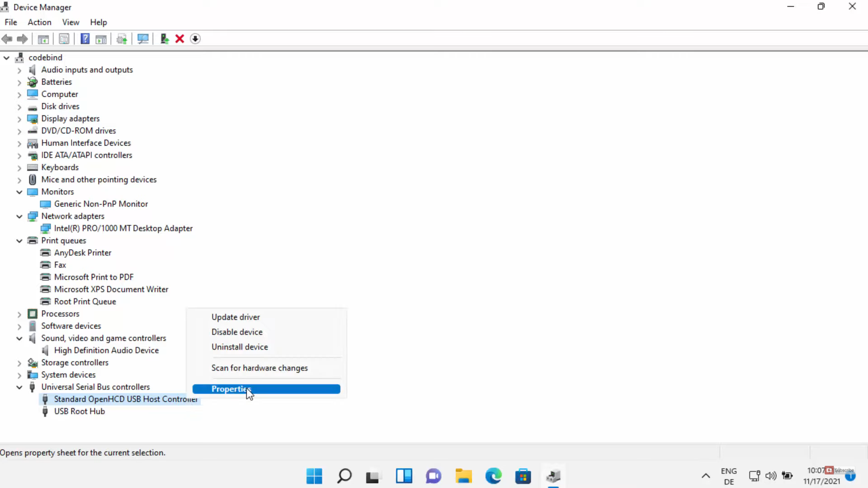The width and height of the screenshot is (868, 488).
Task: Click the volume speaker tray icon
Action: point(771,476)
